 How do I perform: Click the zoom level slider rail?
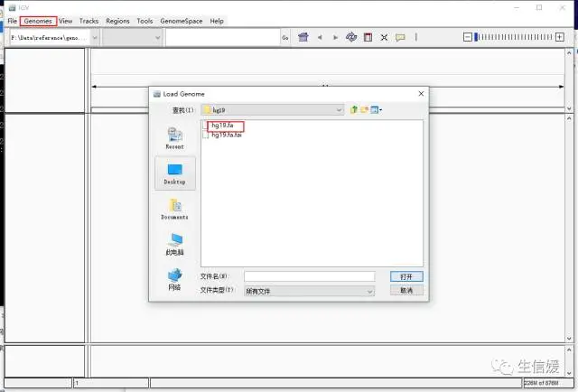(x=514, y=37)
